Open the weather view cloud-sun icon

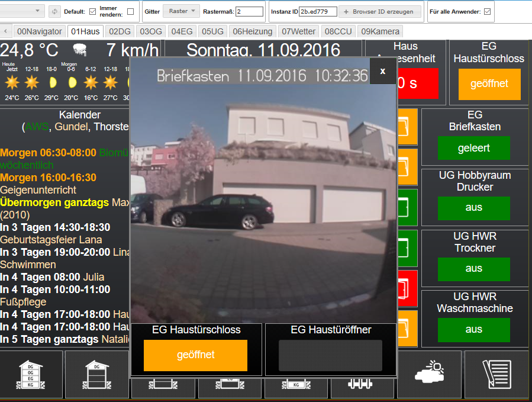(x=429, y=371)
